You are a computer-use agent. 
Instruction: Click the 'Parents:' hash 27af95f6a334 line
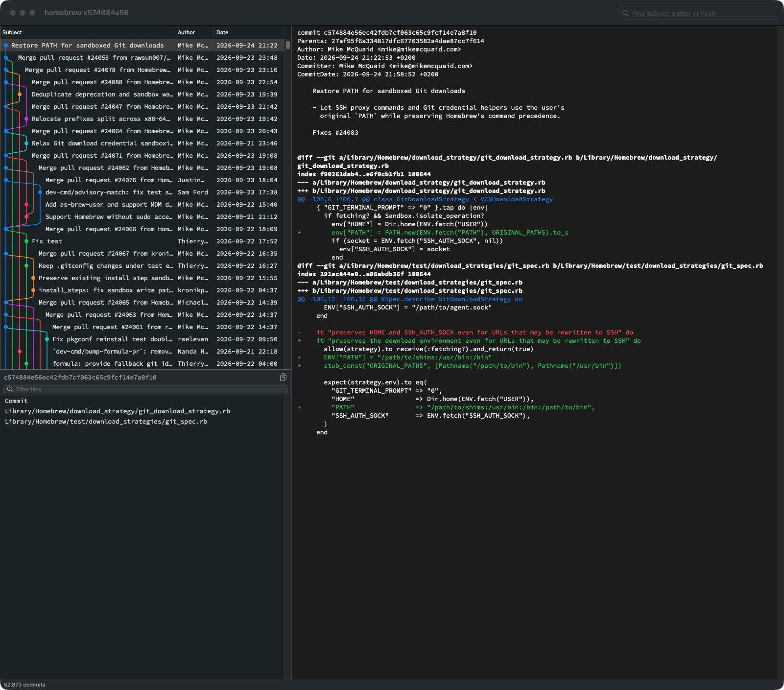(391, 41)
